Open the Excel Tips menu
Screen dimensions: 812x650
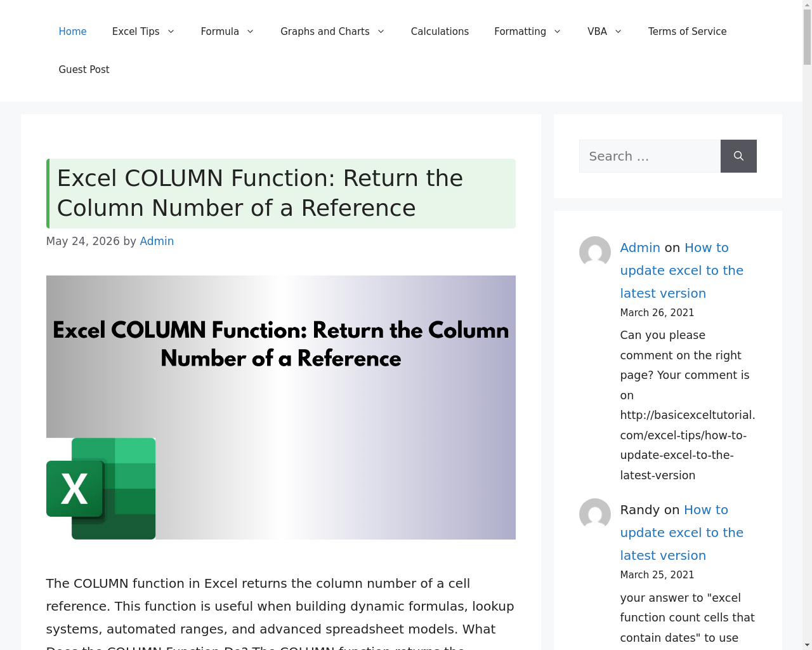pyautogui.click(x=136, y=32)
